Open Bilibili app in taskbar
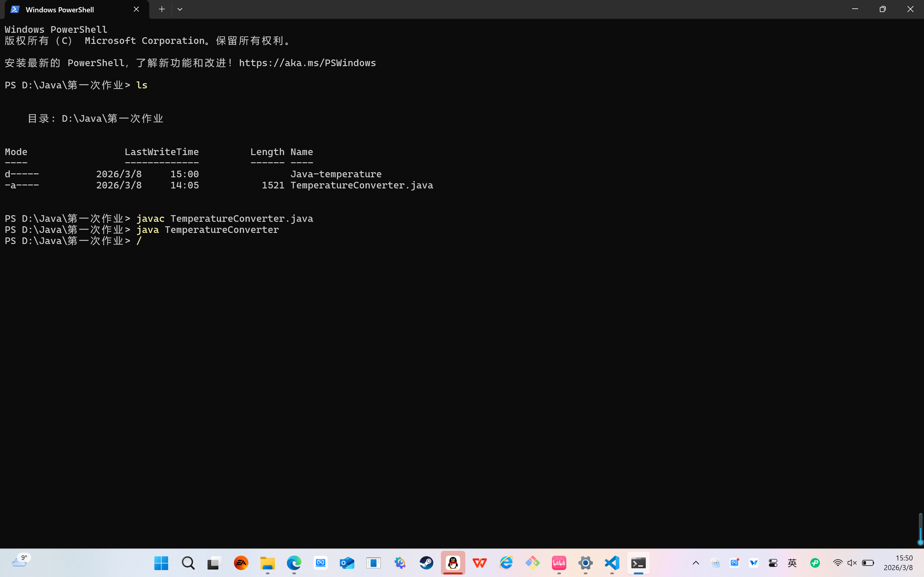This screenshot has height=577, width=924. 559,563
